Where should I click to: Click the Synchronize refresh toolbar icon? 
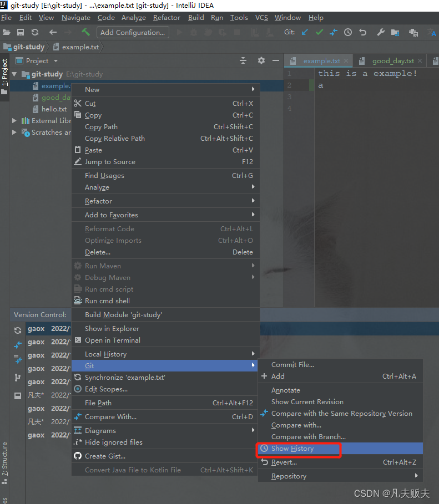click(x=35, y=33)
